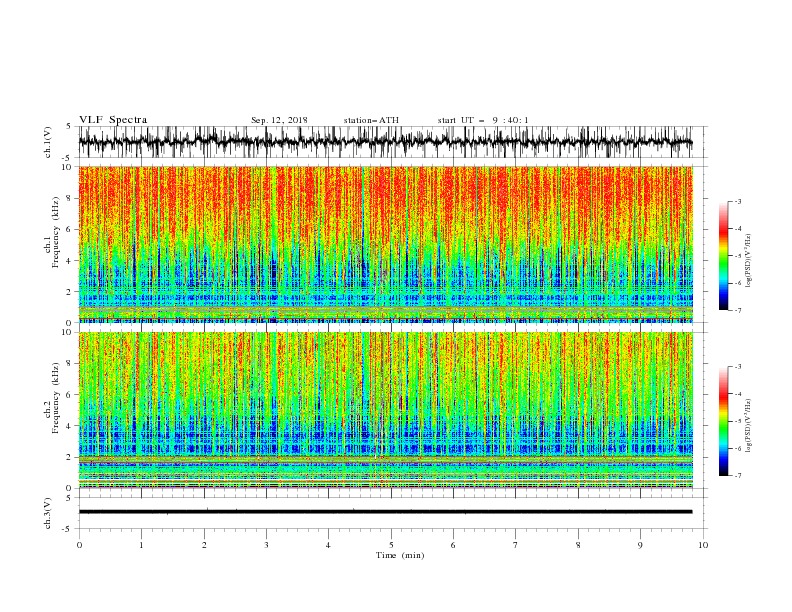
Task: Click time axis tick label "10"
Action: tap(703, 545)
